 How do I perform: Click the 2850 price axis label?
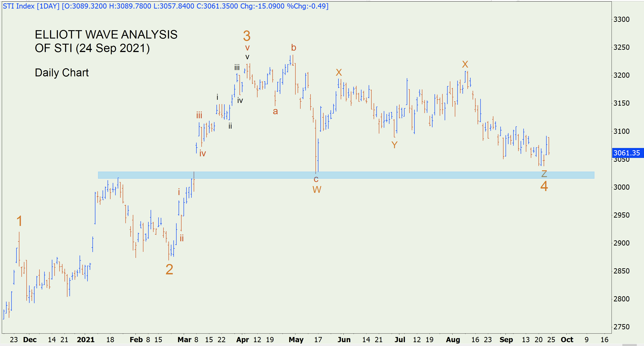coord(621,271)
